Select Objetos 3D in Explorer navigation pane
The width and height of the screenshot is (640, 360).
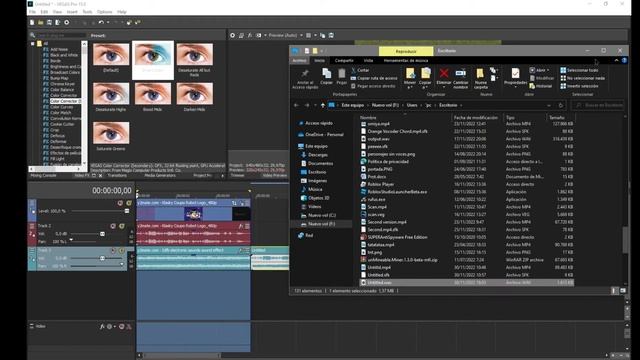318,198
